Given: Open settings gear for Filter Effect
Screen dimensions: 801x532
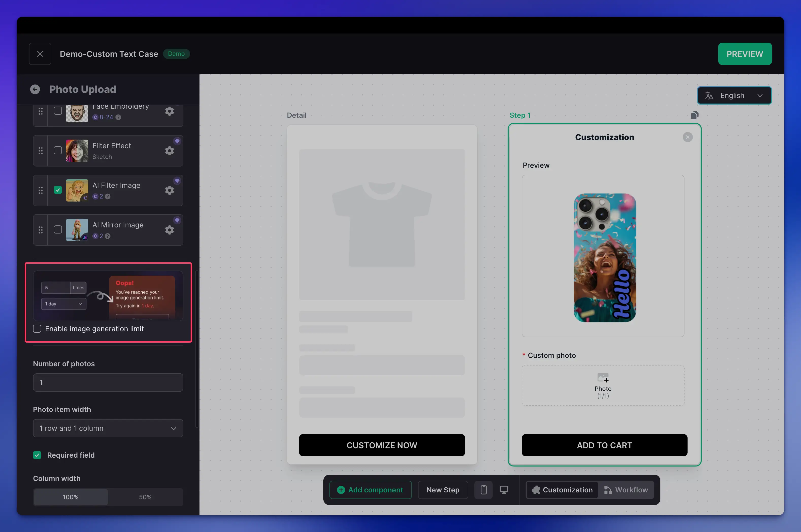Looking at the screenshot, I should tap(169, 151).
